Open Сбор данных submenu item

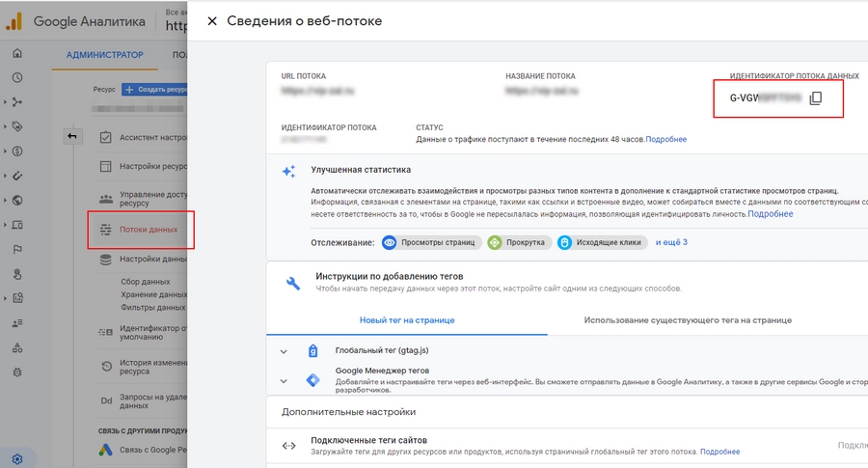(146, 282)
